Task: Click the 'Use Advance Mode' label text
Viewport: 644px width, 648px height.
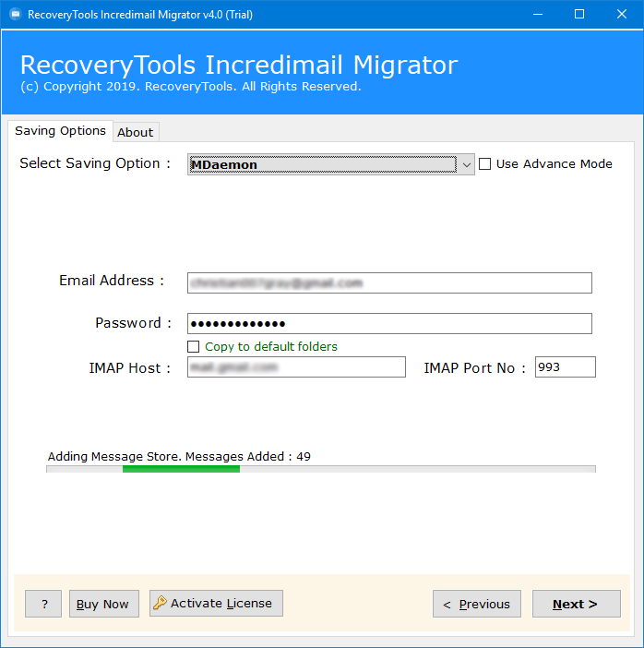Action: click(x=554, y=164)
